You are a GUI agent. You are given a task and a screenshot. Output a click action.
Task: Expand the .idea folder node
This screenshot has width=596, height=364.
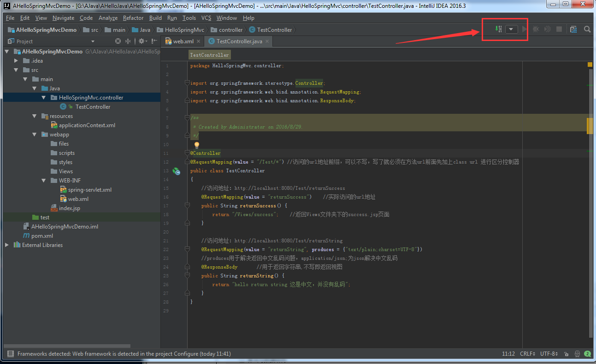coord(16,61)
